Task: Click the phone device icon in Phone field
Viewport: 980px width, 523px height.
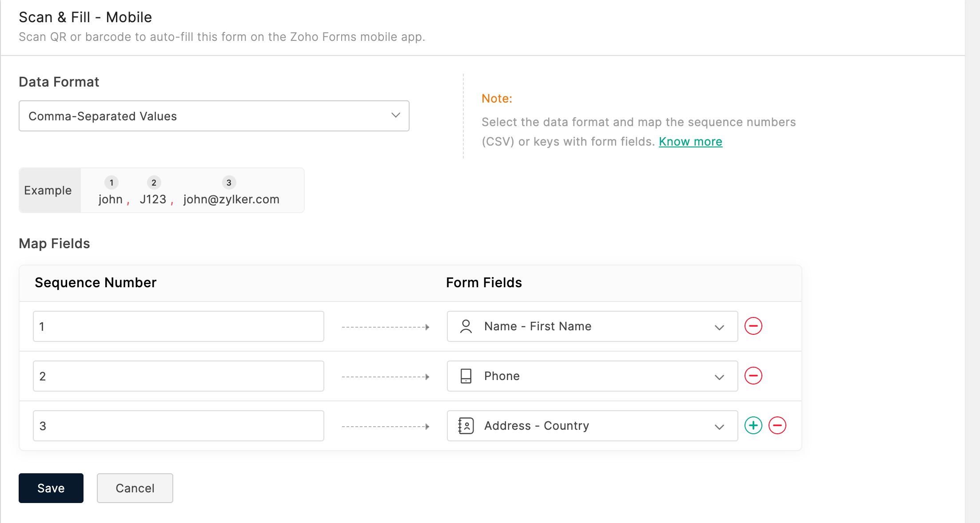Action: [466, 376]
